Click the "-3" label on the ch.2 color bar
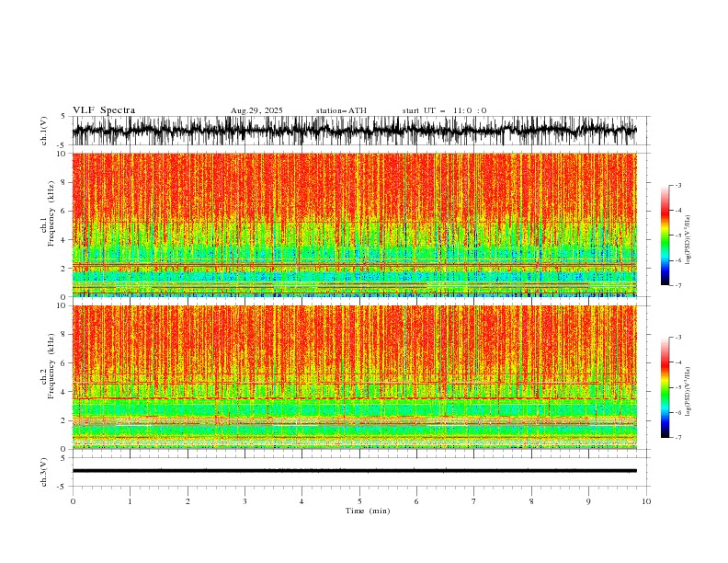728x563 pixels. pyautogui.click(x=677, y=338)
